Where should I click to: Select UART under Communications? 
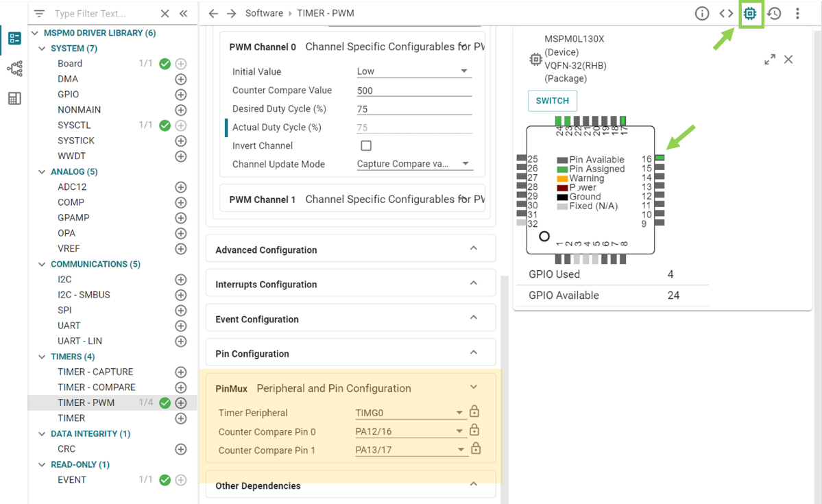(69, 326)
